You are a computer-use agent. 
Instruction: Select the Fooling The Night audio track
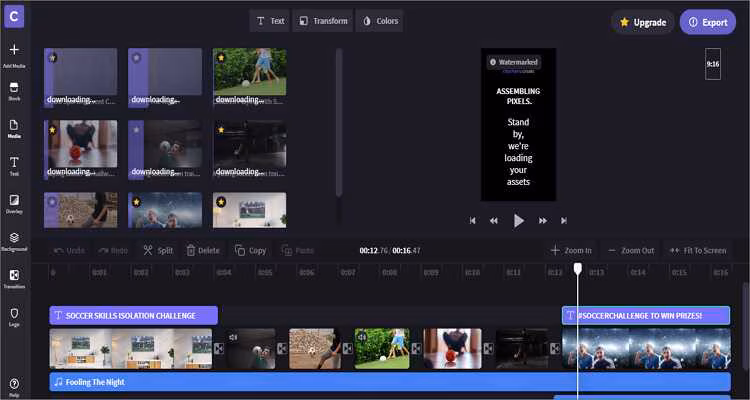coord(390,382)
